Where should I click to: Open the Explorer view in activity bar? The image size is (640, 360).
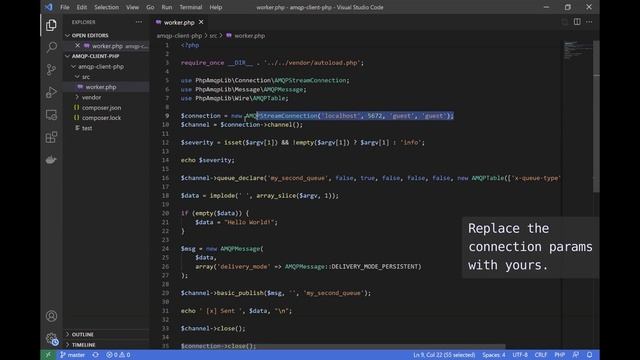[51, 25]
